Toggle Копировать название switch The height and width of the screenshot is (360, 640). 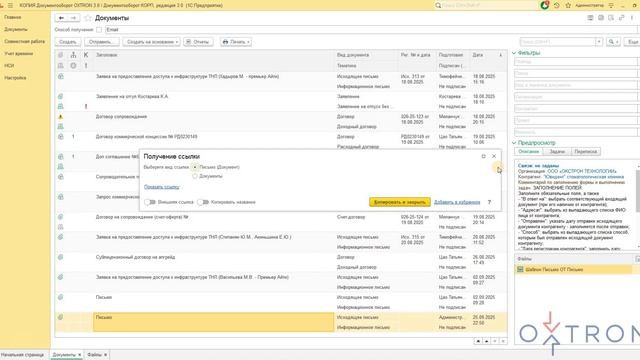tap(203, 202)
